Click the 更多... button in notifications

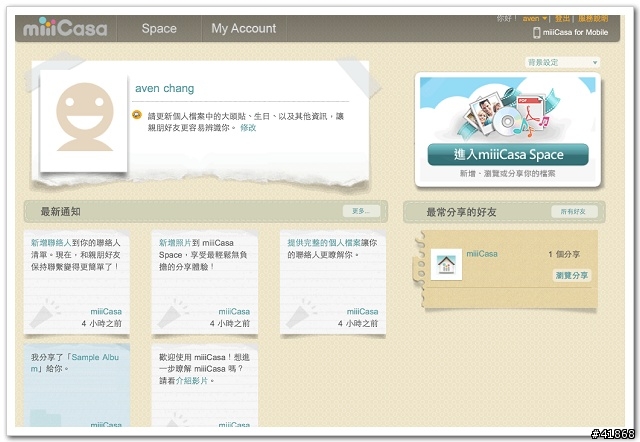(361, 211)
